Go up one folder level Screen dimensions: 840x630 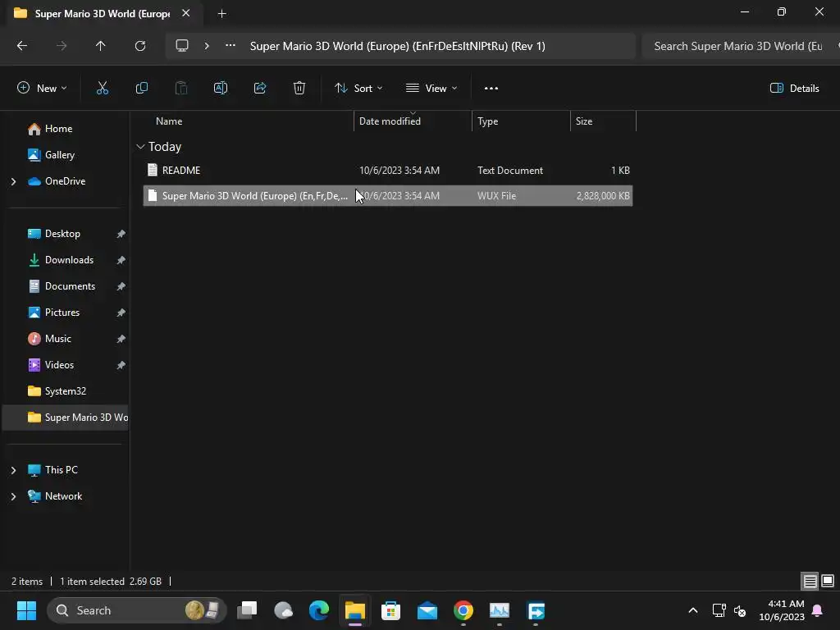[100, 46]
